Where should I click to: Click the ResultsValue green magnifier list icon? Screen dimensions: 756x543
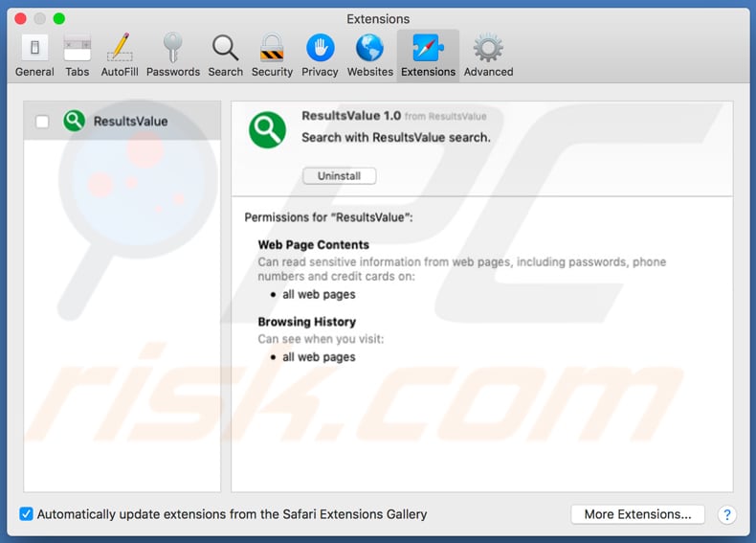(75, 121)
